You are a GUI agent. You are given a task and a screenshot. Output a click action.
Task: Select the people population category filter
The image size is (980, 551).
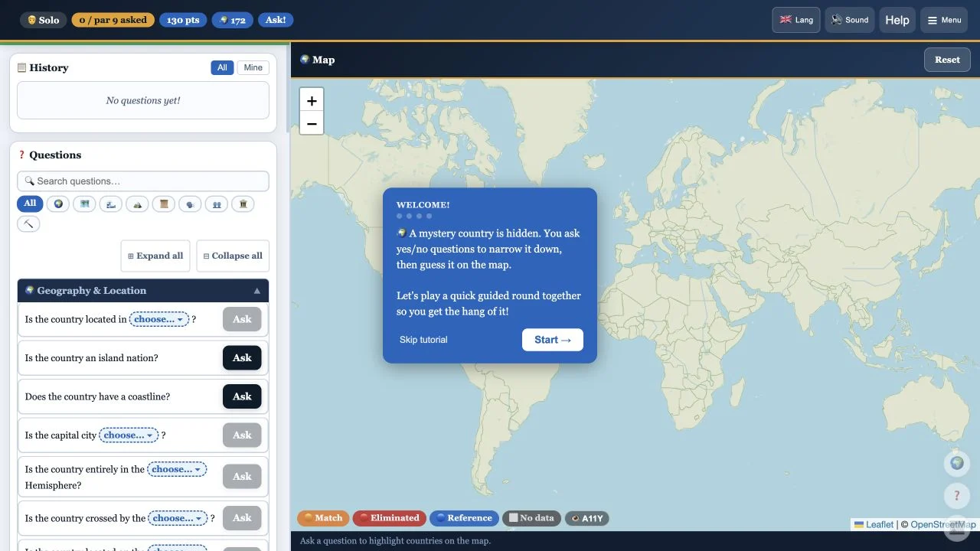pos(216,204)
